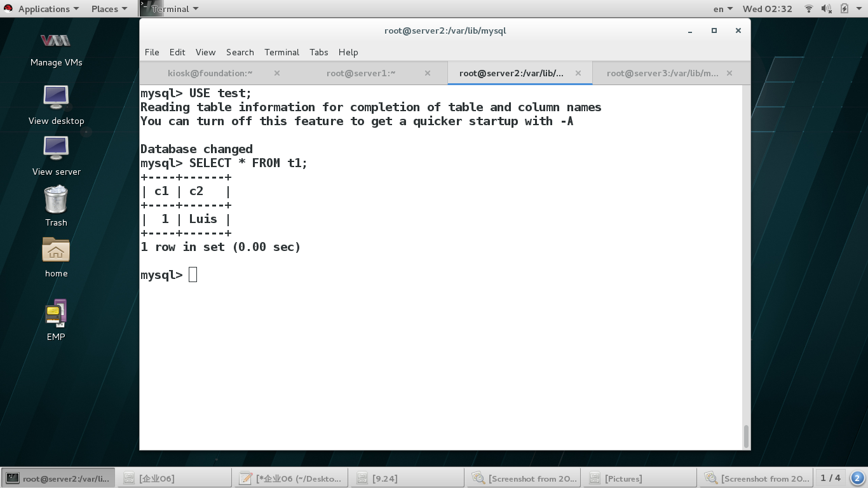Click the '1 row in set (0.00 sec)' line
Image resolution: width=868 pixels, height=488 pixels.
tap(220, 247)
